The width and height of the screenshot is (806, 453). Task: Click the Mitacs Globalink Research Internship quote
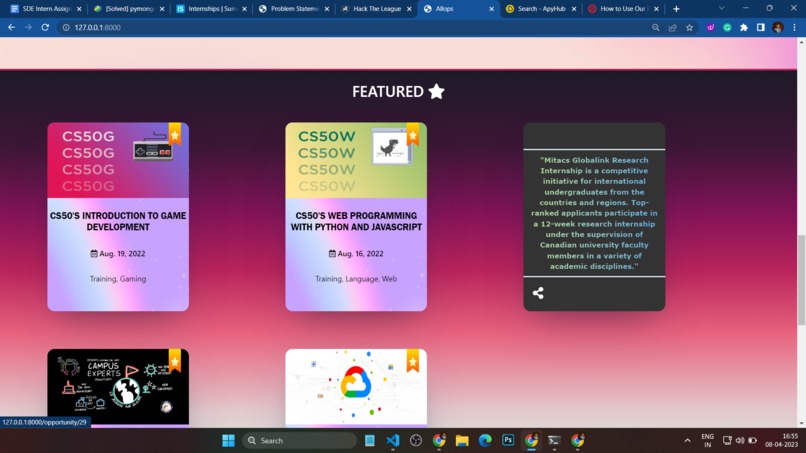tap(594, 213)
